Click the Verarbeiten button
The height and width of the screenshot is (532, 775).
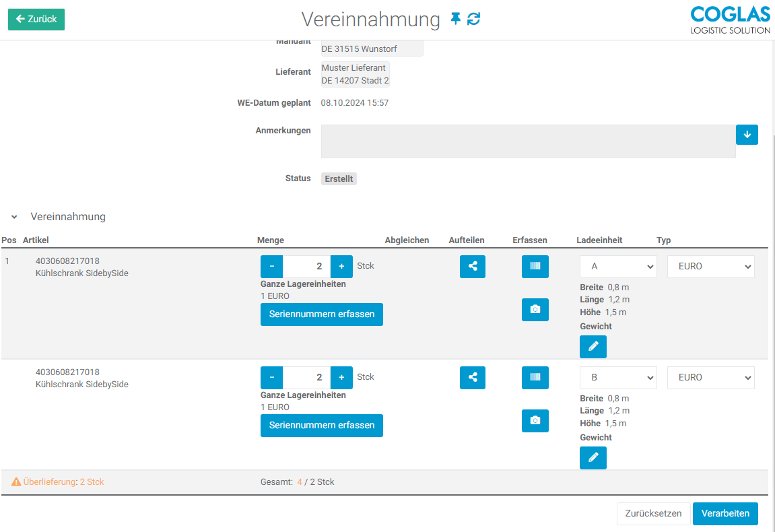(725, 514)
